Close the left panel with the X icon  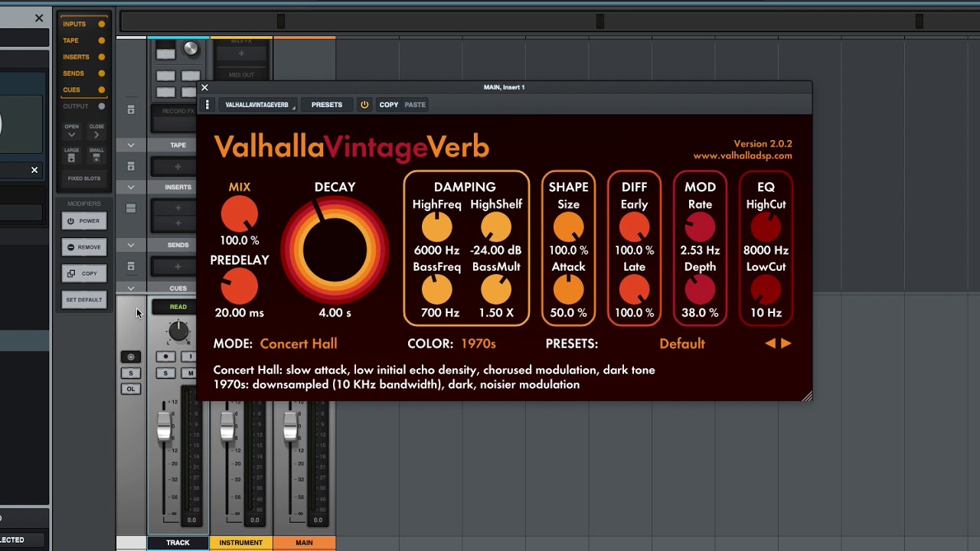pos(39,18)
